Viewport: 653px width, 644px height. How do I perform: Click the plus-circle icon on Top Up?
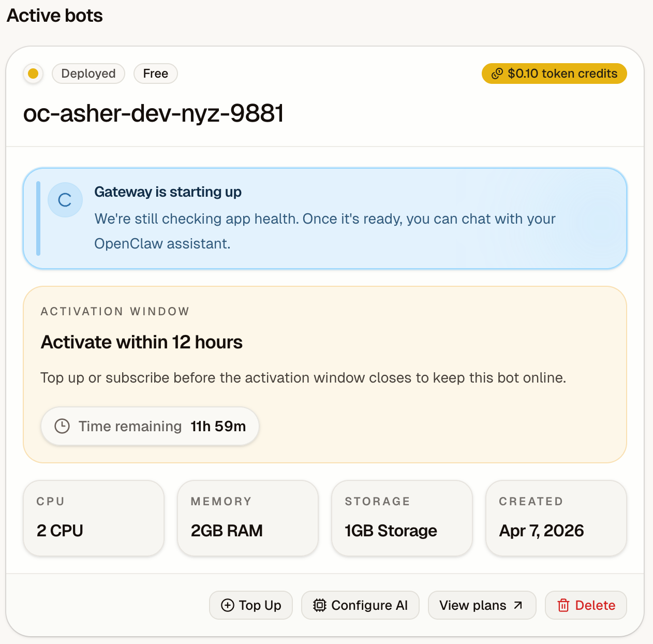[227, 605]
